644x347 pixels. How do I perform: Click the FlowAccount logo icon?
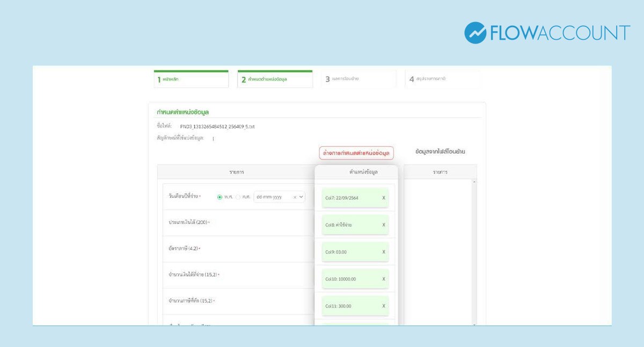tap(475, 33)
